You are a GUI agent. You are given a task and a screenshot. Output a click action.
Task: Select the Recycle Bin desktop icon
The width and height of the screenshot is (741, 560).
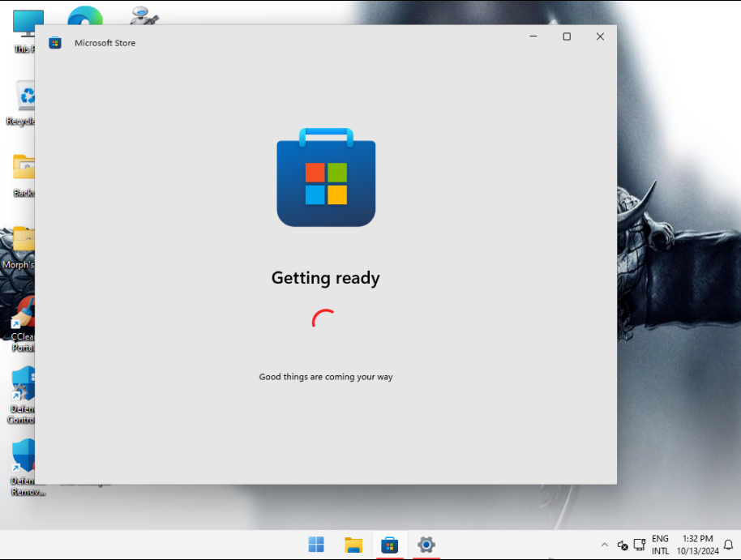click(22, 103)
